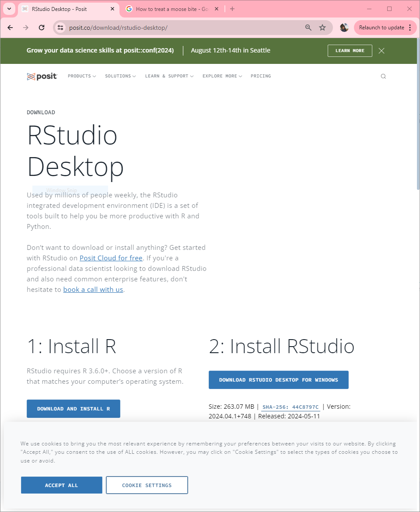The width and height of the screenshot is (420, 512).
Task: Click Download RStudio Desktop for Windows
Action: (279, 380)
